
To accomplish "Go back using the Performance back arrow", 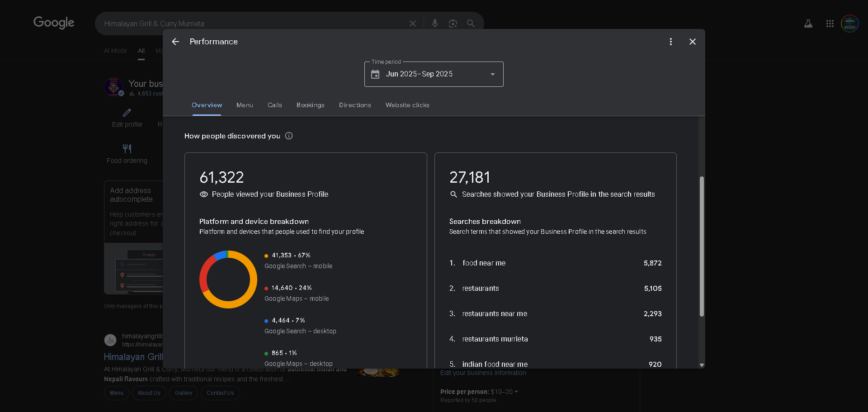I will coord(175,42).
